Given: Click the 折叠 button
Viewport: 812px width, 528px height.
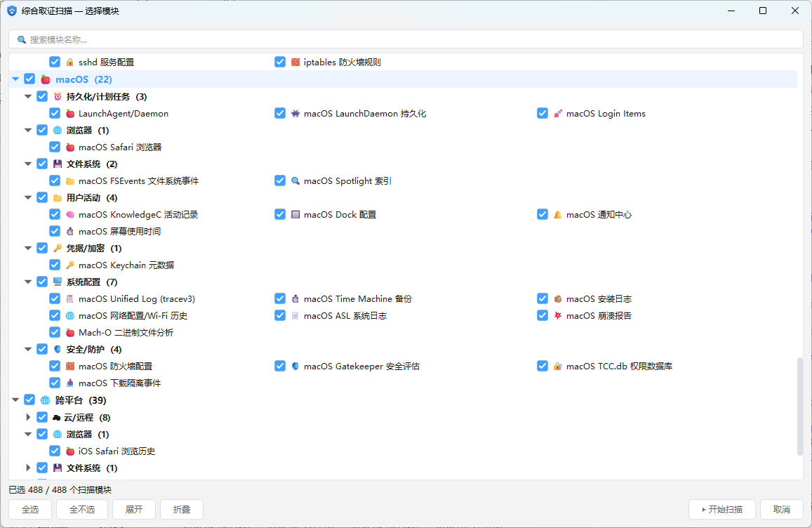Looking at the screenshot, I should tap(182, 509).
